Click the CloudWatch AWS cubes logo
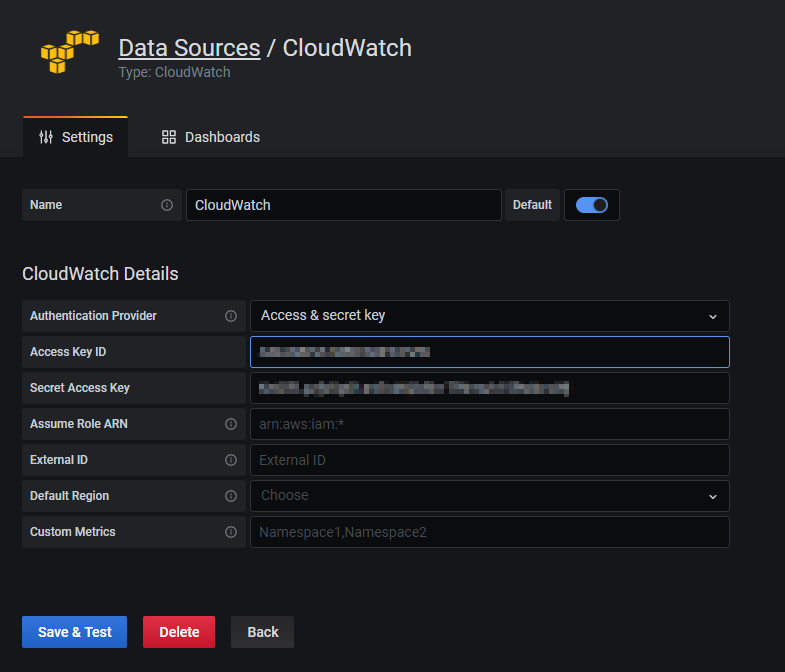Screen dimensions: 785x672 point(70,52)
